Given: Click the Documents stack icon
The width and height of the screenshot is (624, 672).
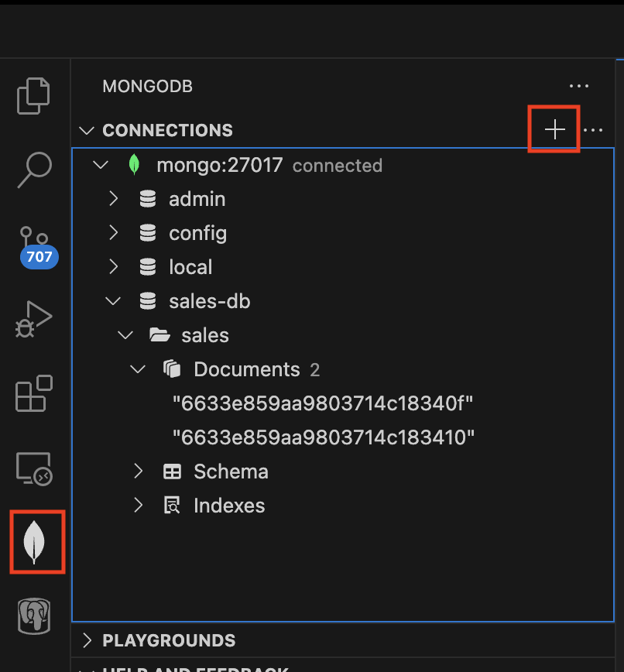Looking at the screenshot, I should pyautogui.click(x=172, y=369).
